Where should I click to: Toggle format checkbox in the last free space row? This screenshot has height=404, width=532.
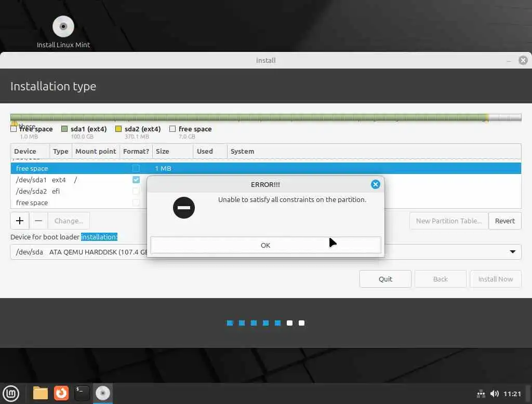[x=136, y=203]
